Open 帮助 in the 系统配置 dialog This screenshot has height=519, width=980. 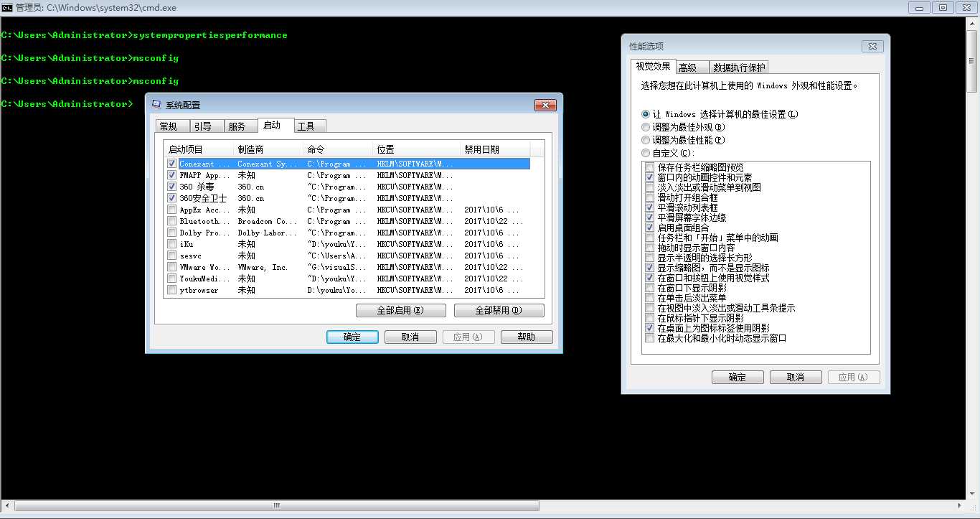[x=527, y=337]
